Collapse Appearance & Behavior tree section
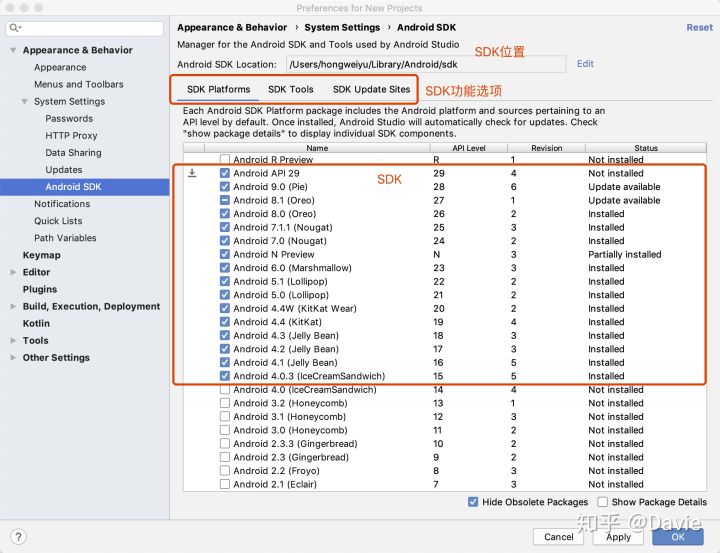Image resolution: width=720 pixels, height=553 pixels. pyautogui.click(x=13, y=50)
